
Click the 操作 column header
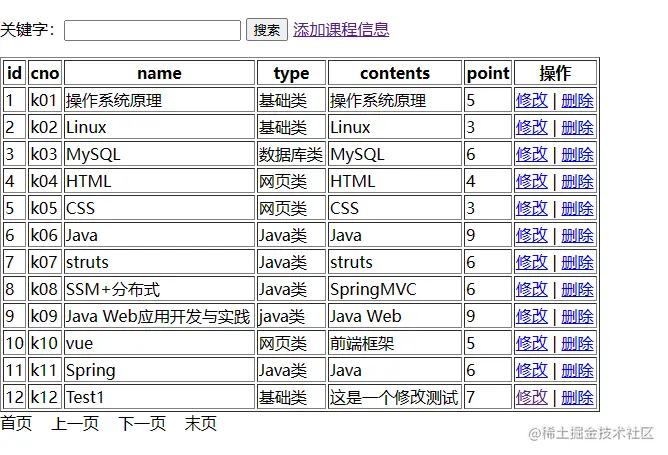555,73
